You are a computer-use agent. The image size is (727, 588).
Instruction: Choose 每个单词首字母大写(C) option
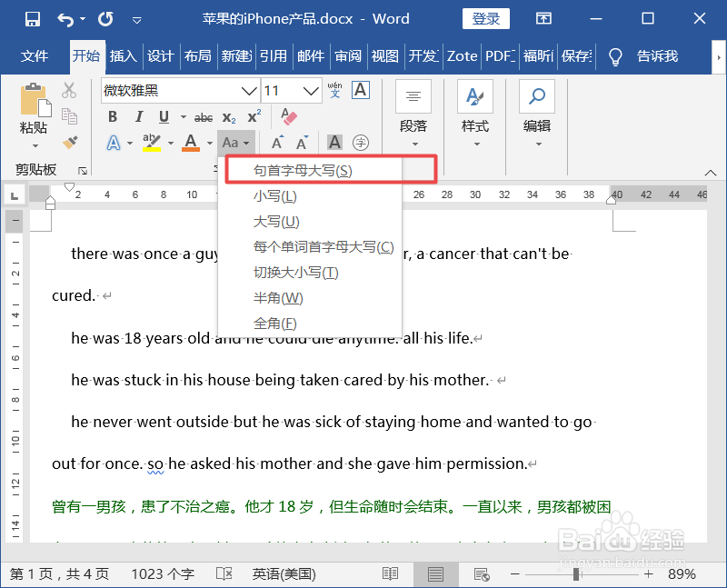pos(310,247)
